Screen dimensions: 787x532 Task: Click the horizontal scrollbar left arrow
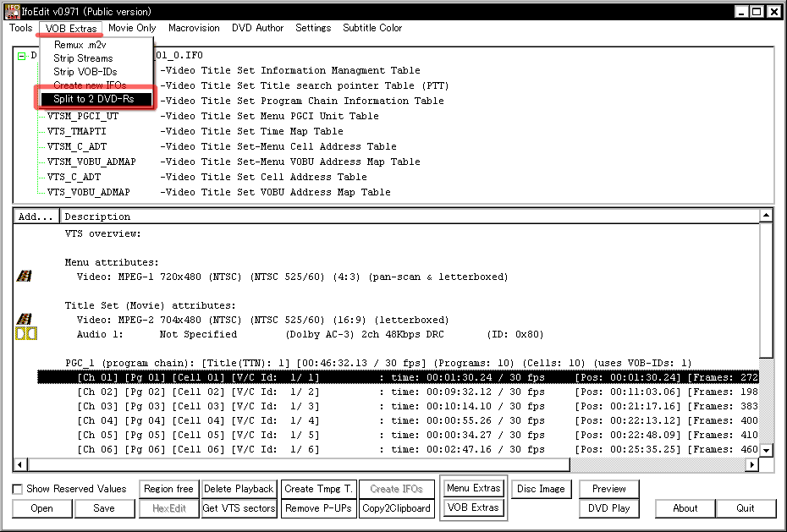19,465
